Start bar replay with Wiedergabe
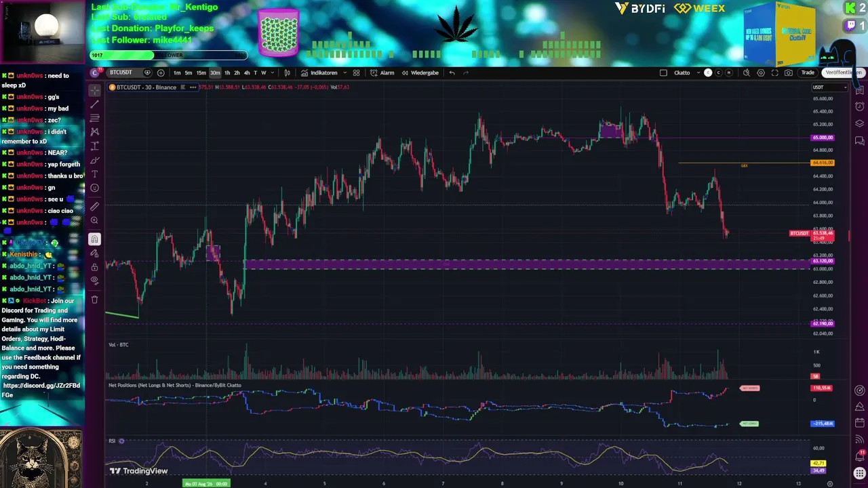Image resolution: width=868 pixels, height=488 pixels. click(420, 73)
